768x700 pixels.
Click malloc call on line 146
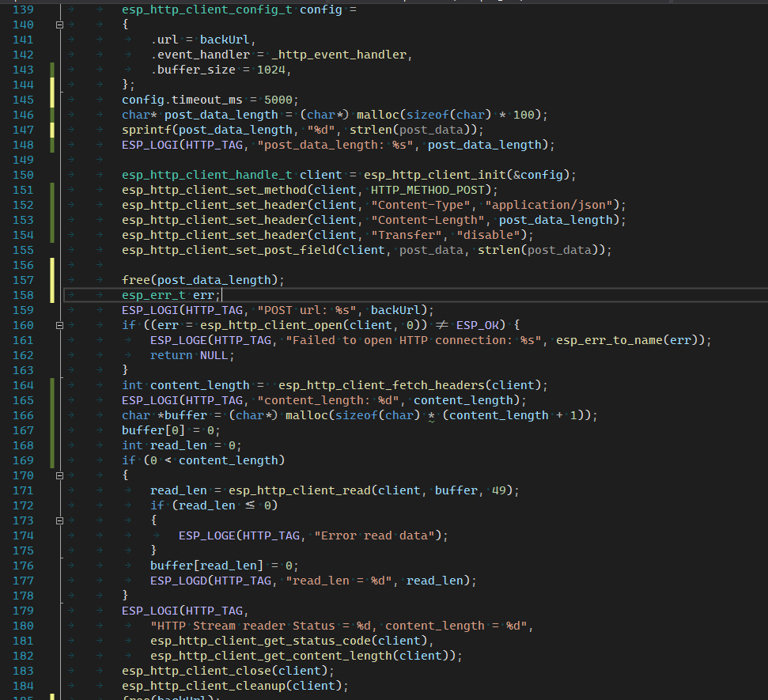(377, 115)
